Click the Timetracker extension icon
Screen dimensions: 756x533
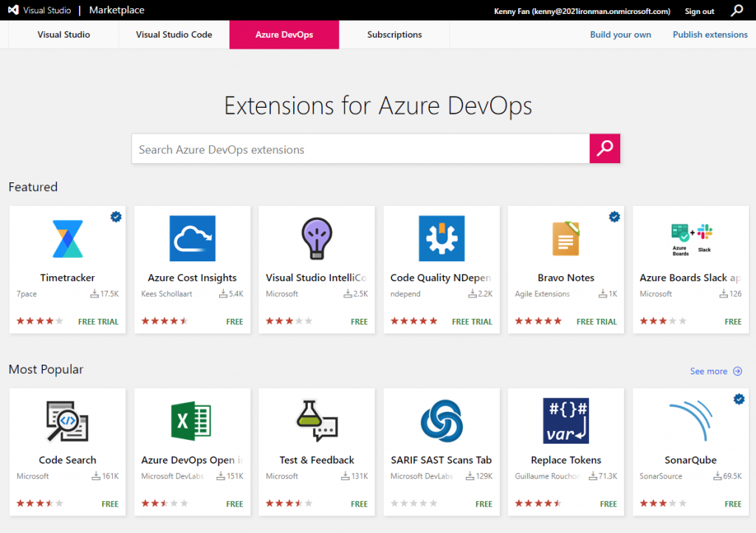(x=67, y=238)
